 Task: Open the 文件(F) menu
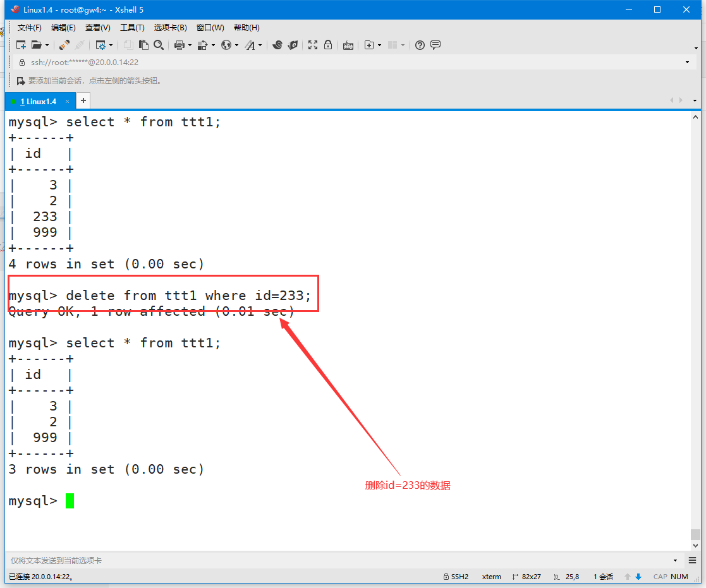click(29, 27)
